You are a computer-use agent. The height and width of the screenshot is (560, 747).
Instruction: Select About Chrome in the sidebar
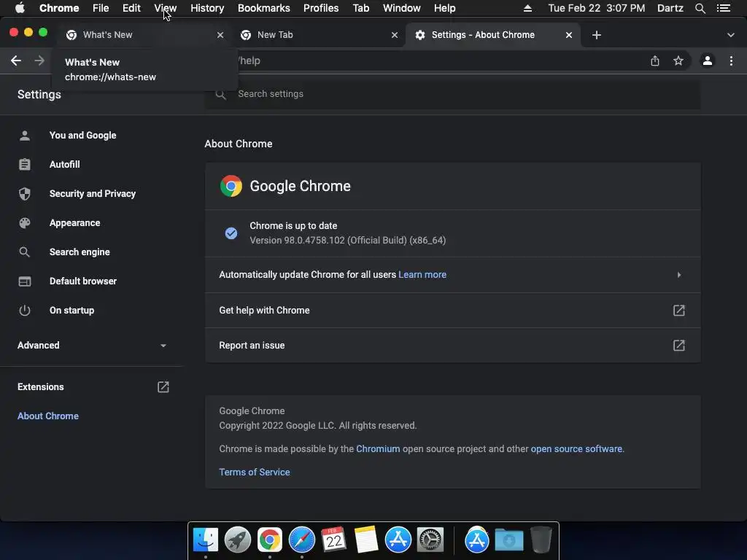[48, 416]
